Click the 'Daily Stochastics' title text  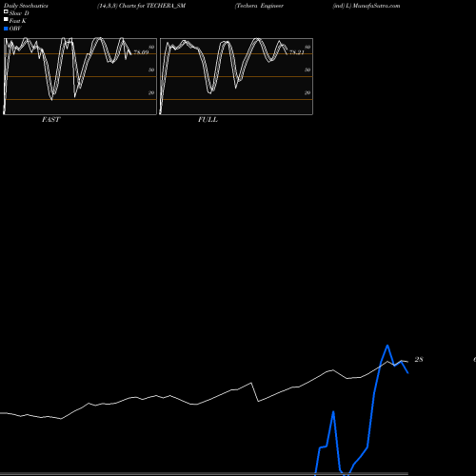coord(26,6)
